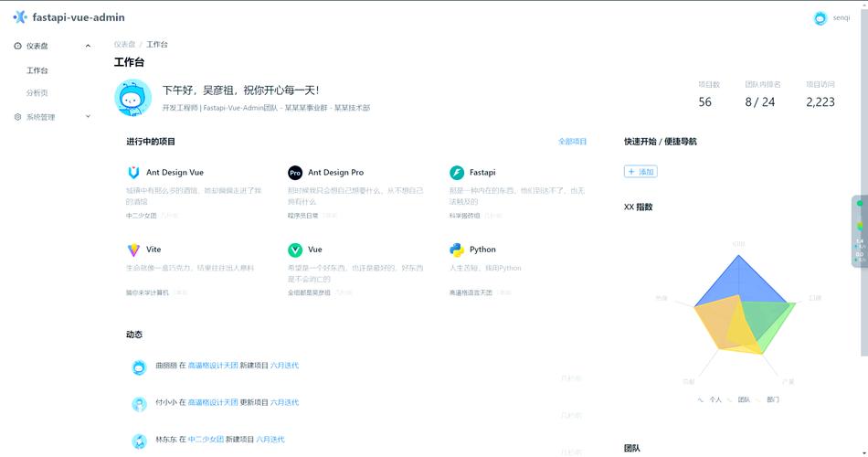Click the Vite project logo

pyautogui.click(x=133, y=250)
